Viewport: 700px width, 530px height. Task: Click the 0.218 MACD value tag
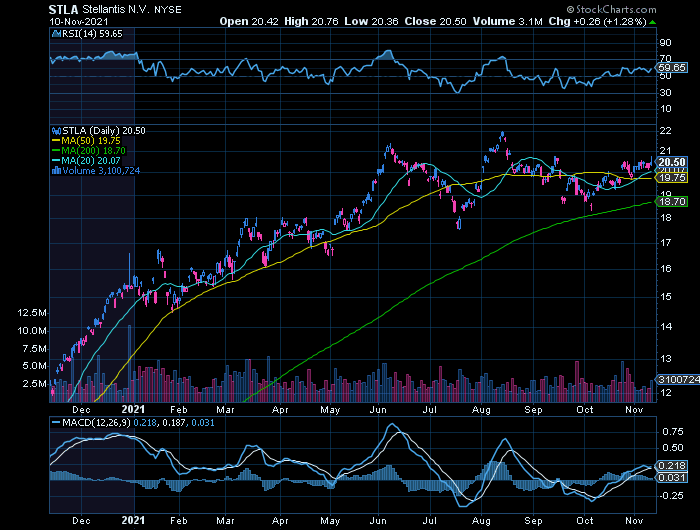(672, 466)
